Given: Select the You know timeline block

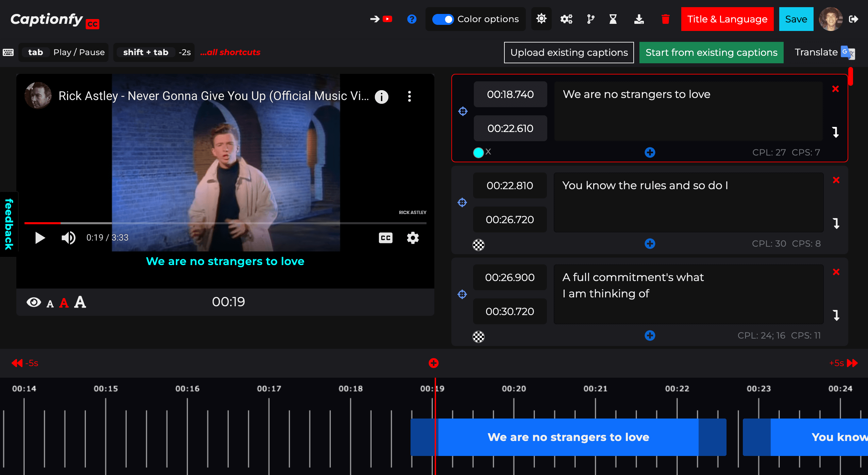Looking at the screenshot, I should pyautogui.click(x=805, y=437).
